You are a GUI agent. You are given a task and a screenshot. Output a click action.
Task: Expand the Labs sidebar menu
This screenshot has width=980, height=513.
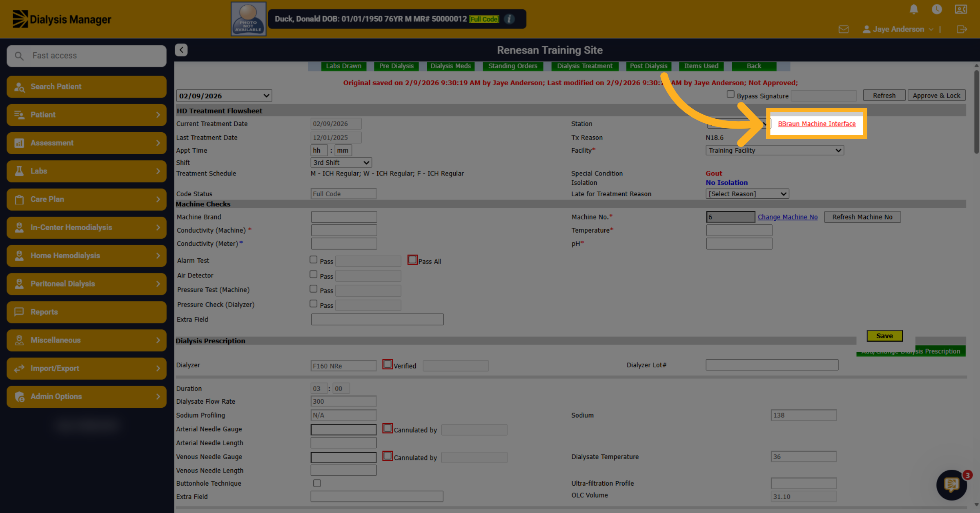coord(87,171)
